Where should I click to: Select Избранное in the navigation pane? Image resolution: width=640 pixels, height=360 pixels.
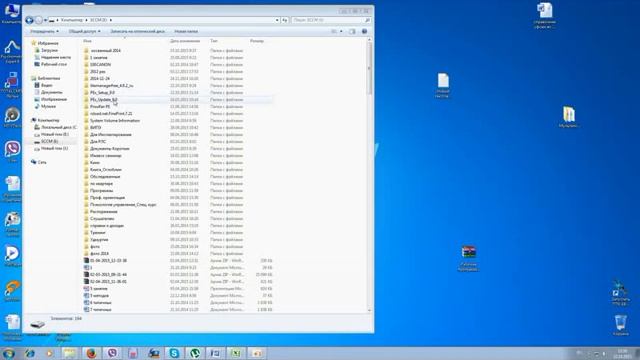(48, 43)
